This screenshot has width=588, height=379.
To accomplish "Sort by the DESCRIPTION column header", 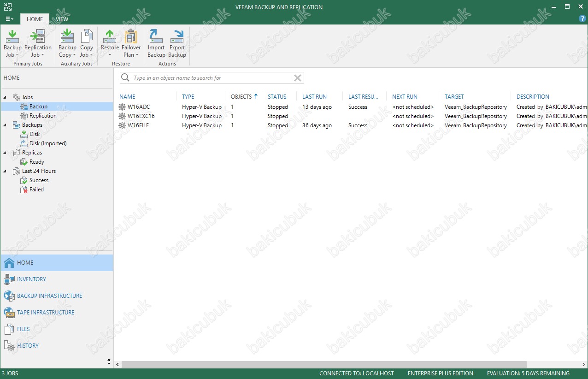I will pos(533,96).
